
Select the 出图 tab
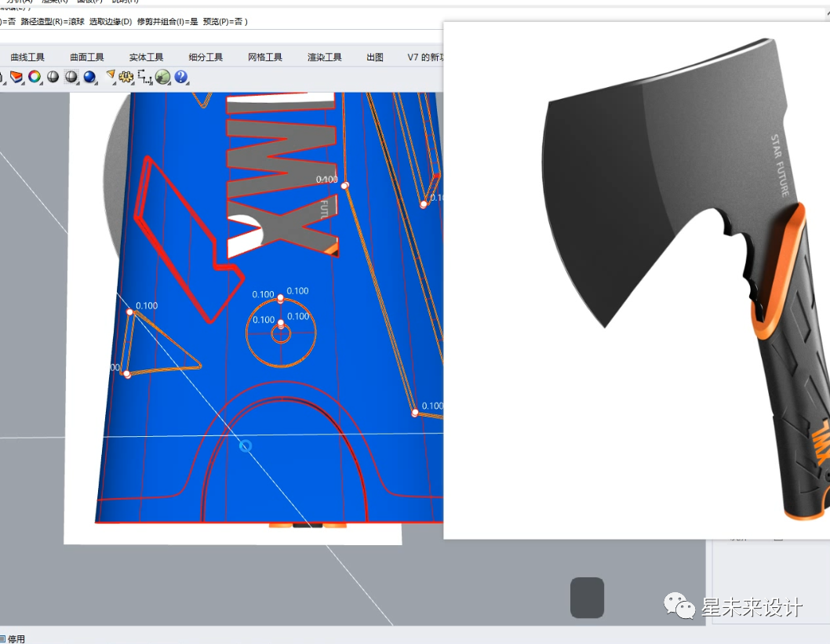click(x=375, y=57)
